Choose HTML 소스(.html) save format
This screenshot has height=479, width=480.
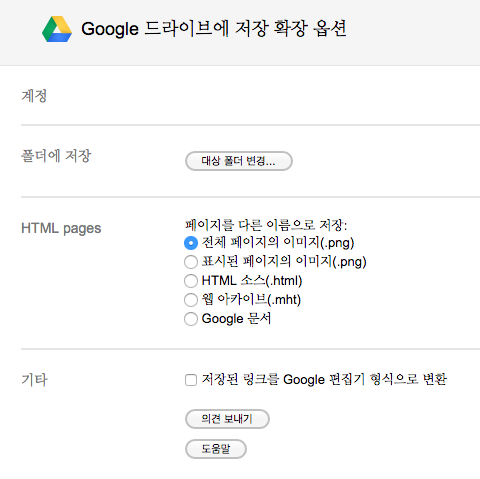coord(191,281)
